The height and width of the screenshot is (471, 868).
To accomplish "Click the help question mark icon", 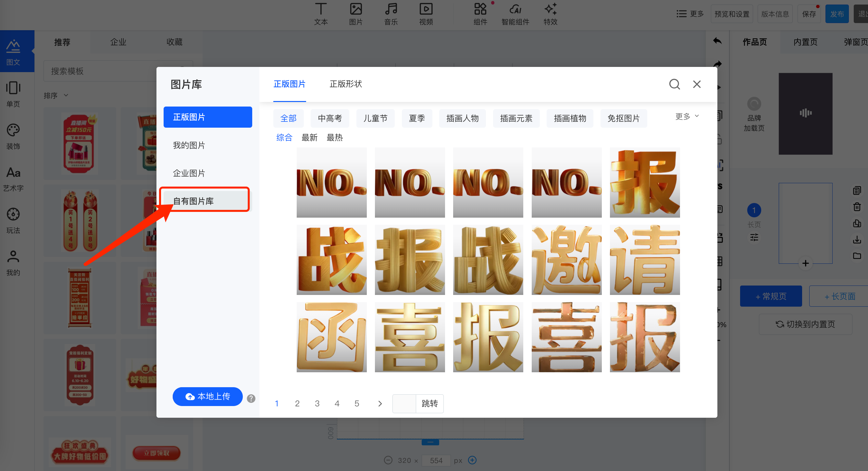I will [x=251, y=398].
